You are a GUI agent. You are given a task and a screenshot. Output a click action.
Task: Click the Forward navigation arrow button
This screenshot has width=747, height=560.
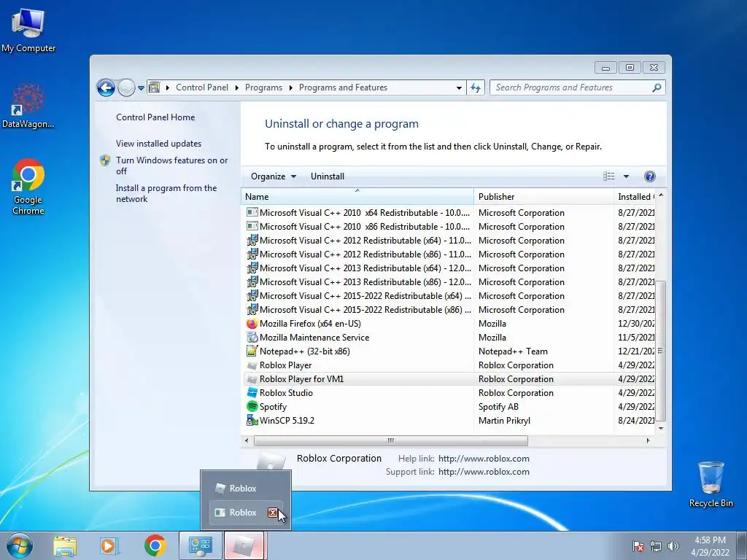pyautogui.click(x=126, y=87)
